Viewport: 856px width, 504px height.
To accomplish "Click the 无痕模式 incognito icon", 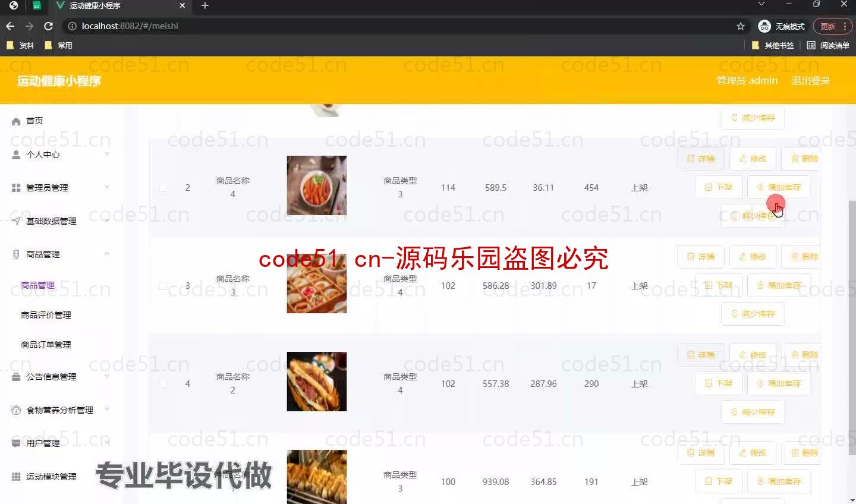I will pyautogui.click(x=764, y=26).
